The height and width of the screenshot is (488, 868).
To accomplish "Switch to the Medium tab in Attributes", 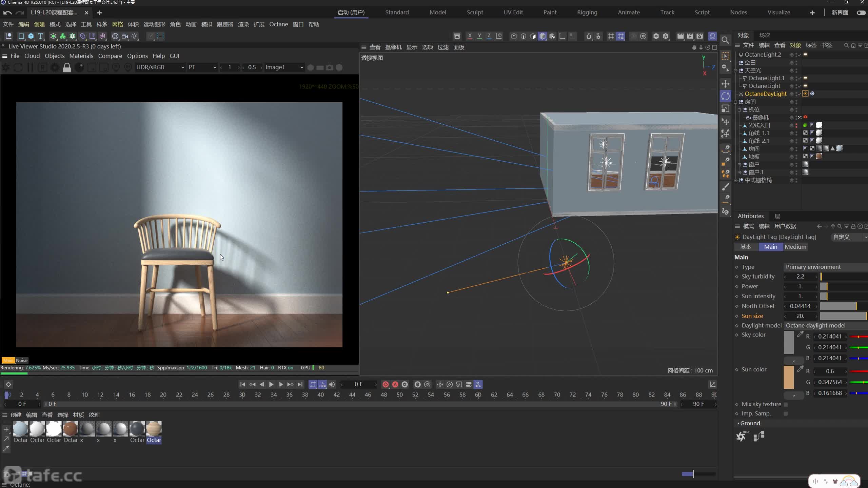I will [x=795, y=247].
